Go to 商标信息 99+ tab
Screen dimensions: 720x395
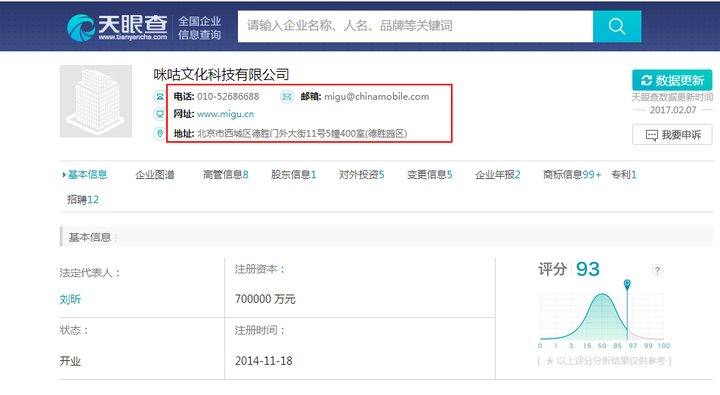572,175
